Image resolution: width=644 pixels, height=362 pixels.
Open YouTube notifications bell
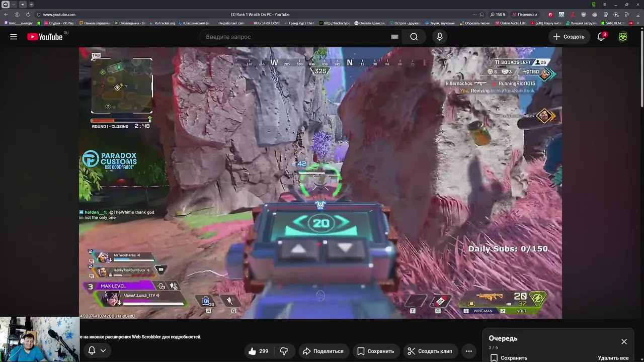coord(601,37)
